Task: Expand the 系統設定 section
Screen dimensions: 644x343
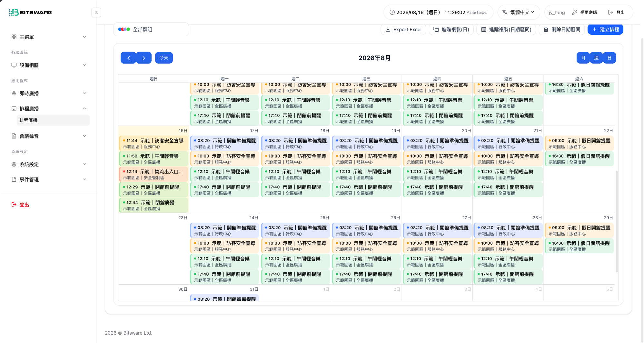Action: click(x=84, y=164)
